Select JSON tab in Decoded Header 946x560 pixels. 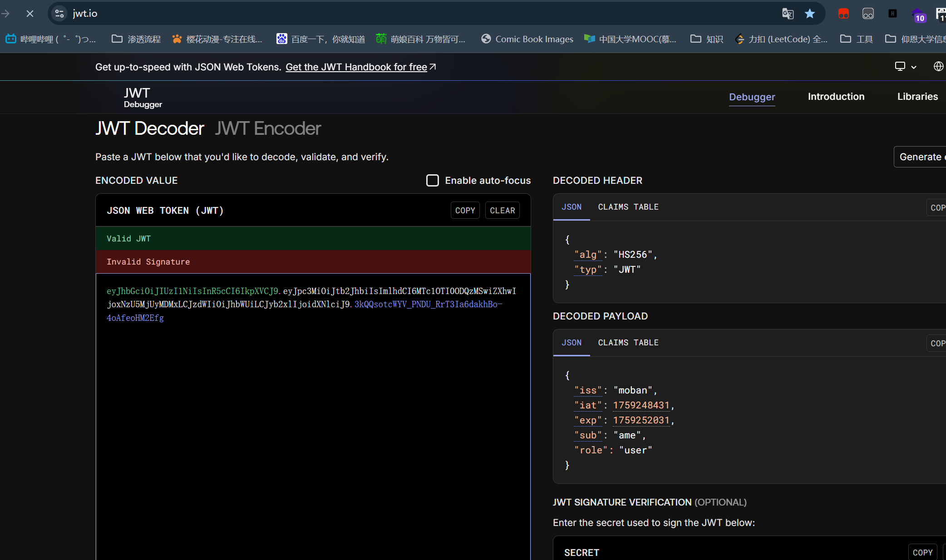[x=572, y=207]
